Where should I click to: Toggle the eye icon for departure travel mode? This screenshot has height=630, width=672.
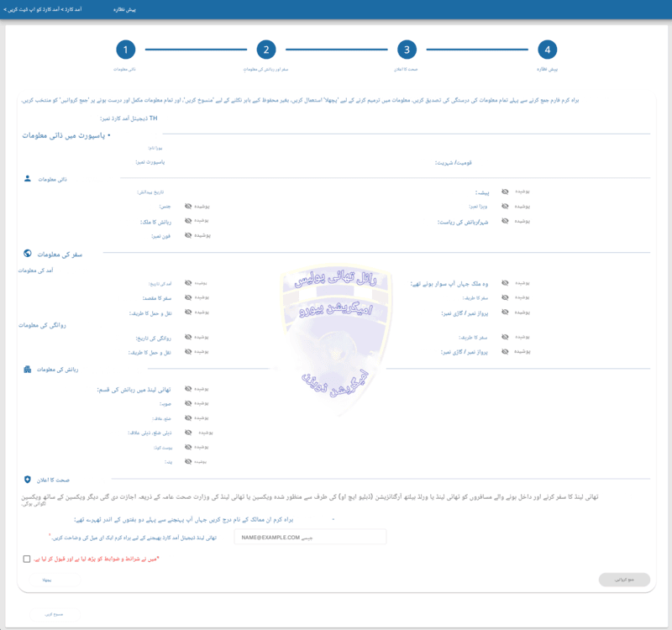click(x=506, y=337)
